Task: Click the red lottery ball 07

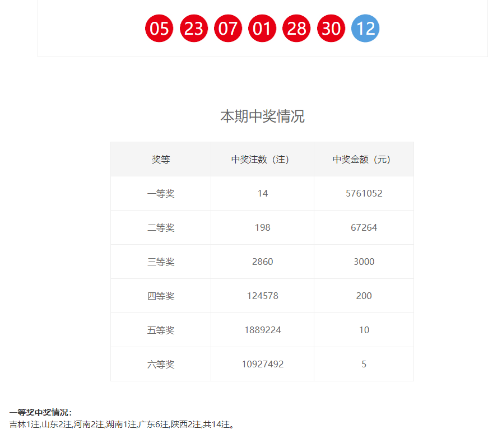Action: (228, 29)
